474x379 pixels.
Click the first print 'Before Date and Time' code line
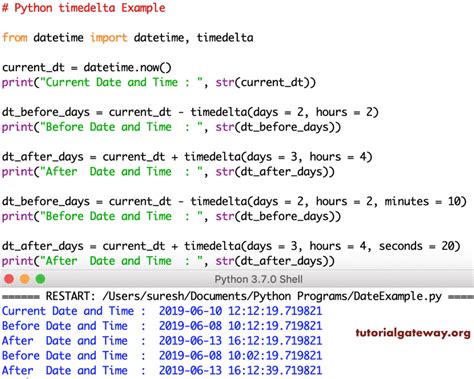pyautogui.click(x=171, y=127)
